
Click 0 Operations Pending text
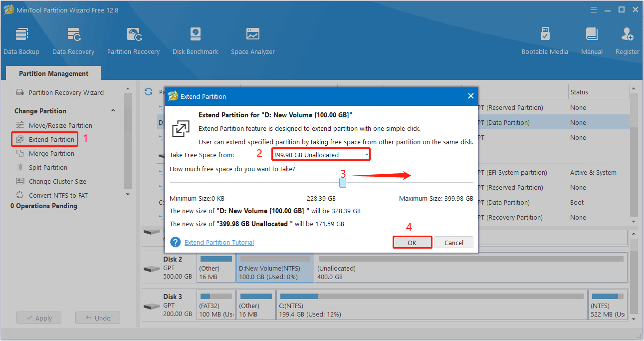44,206
